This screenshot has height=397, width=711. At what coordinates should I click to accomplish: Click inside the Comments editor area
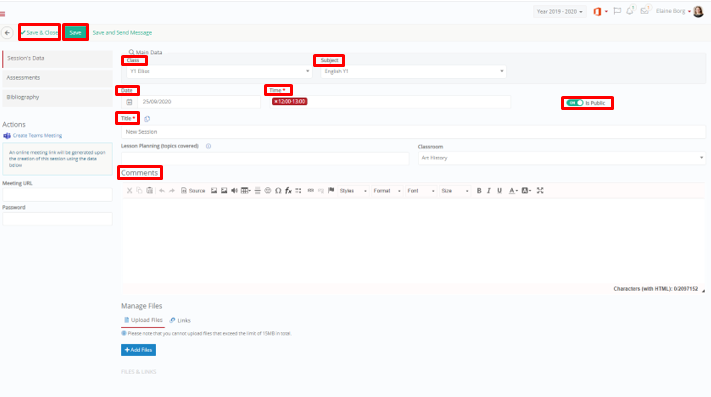413,241
